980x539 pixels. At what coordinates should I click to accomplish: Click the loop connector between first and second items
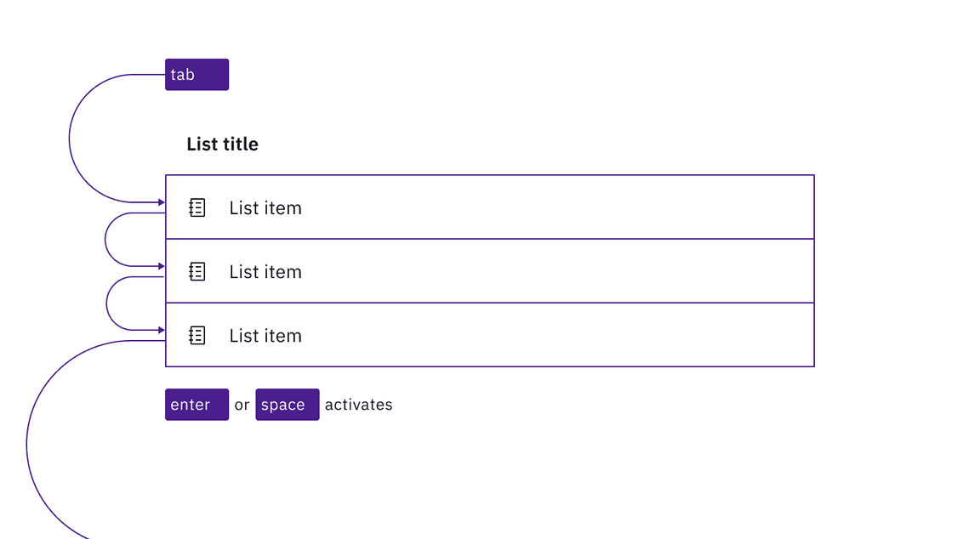[105, 240]
